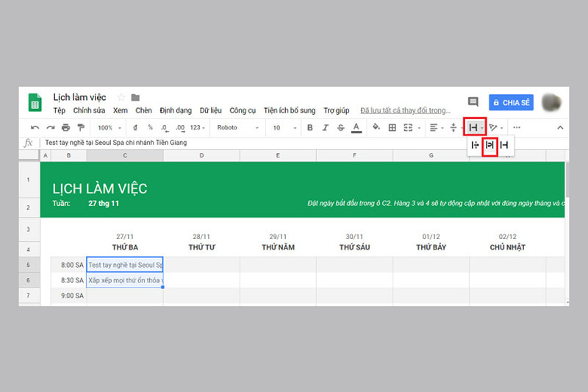Screen dimensions: 588x392
Task: Format cell as percent
Action: 151,127
